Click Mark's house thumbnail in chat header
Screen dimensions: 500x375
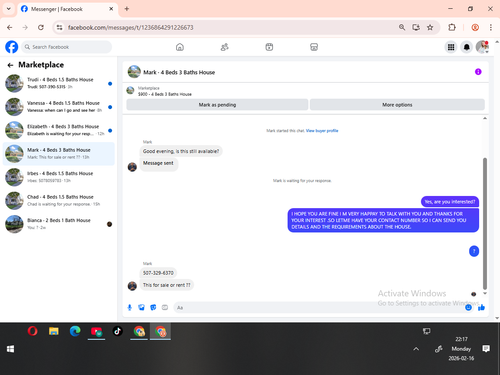point(134,72)
